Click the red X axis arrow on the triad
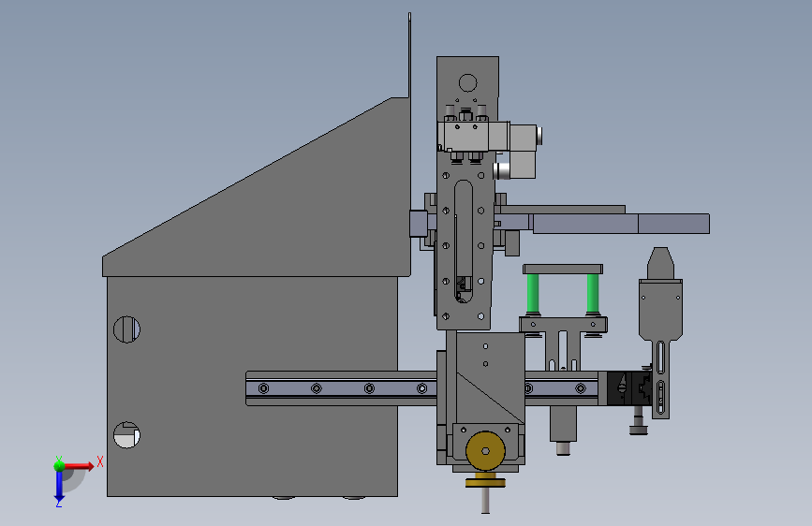Image resolution: width=812 pixels, height=526 pixels. tap(80, 466)
